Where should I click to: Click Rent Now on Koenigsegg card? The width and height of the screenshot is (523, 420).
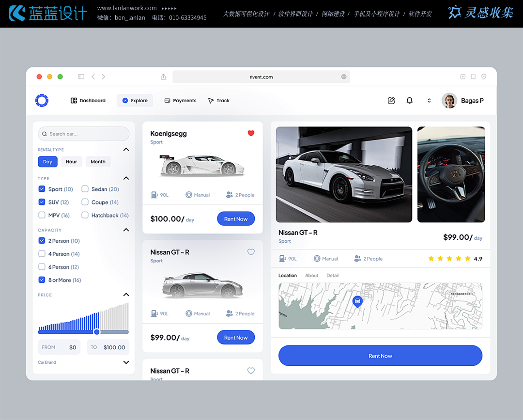[235, 219]
